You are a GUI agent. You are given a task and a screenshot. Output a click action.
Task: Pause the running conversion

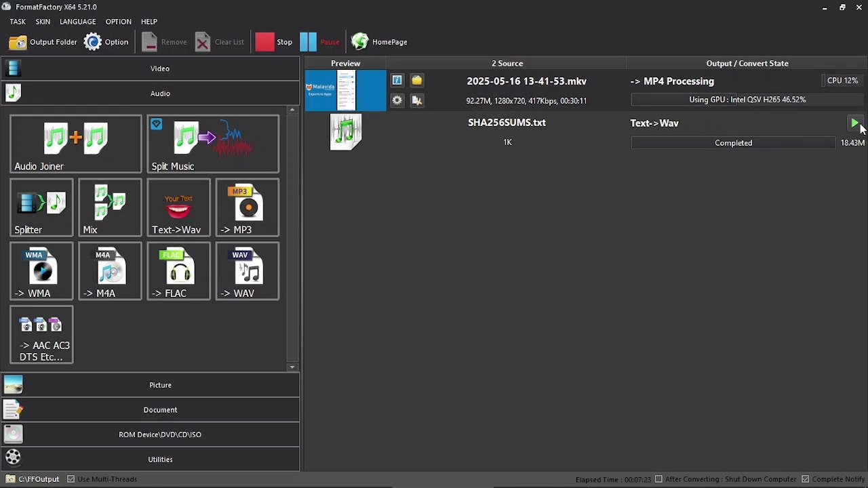[319, 42]
